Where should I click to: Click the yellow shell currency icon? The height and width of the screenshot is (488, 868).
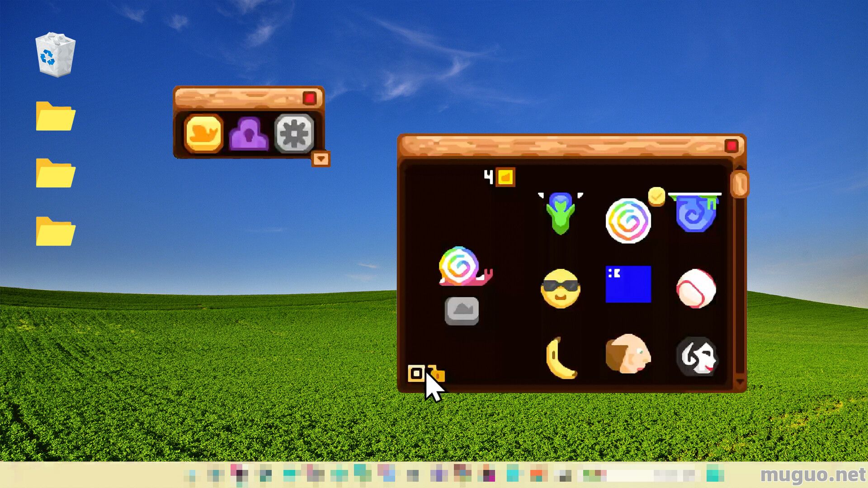coord(505,177)
